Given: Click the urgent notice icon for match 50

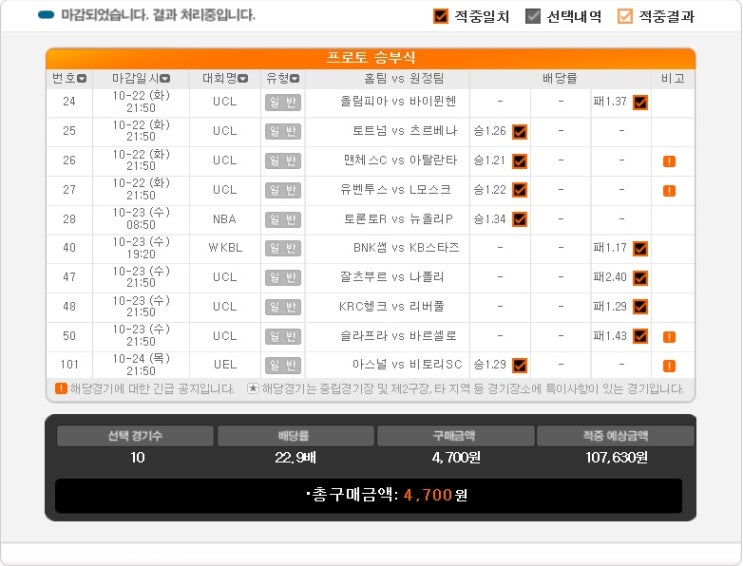Looking at the screenshot, I should coord(669,337).
